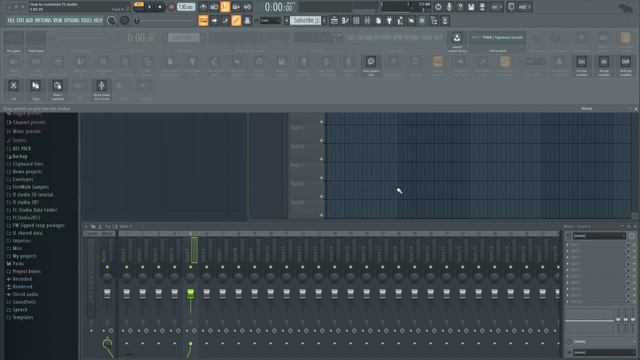Click the microphone icon in top toolbar

[x=449, y=7]
